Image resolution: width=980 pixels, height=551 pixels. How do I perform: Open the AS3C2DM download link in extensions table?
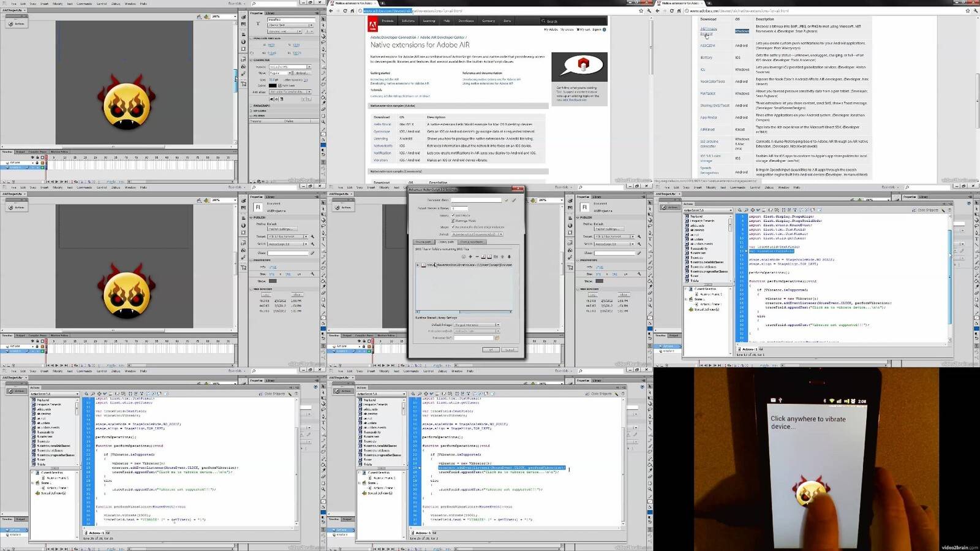pyautogui.click(x=707, y=45)
